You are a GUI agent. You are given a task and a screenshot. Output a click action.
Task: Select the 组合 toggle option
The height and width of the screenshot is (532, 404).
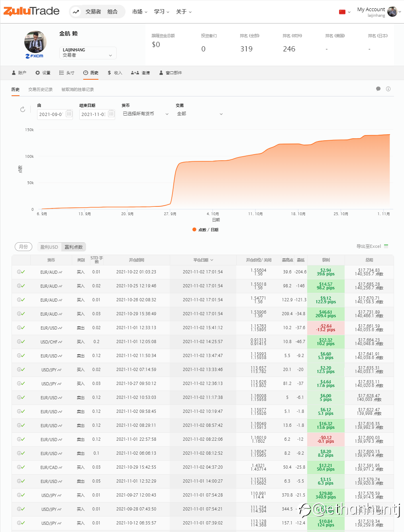point(112,12)
